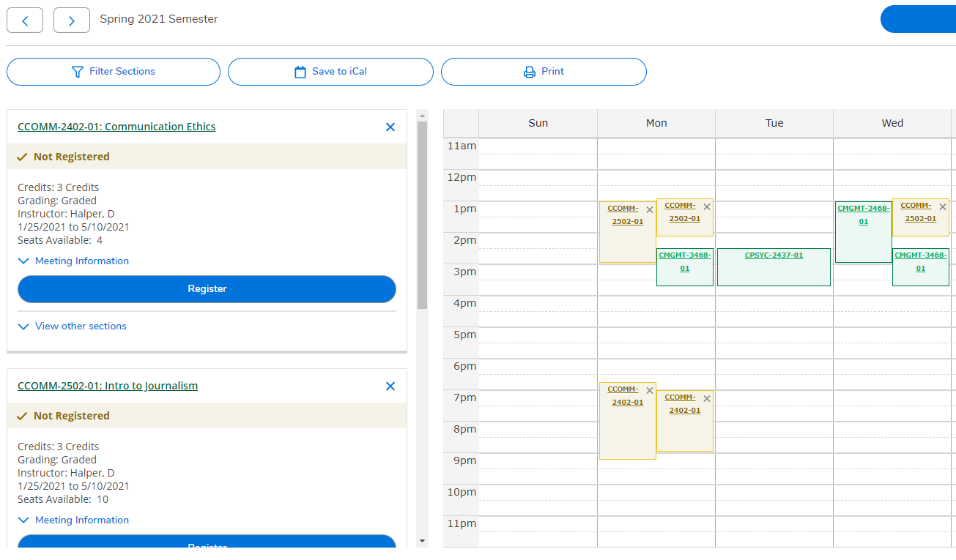
Task: Close the Intro to Journalism course card
Action: click(x=390, y=386)
